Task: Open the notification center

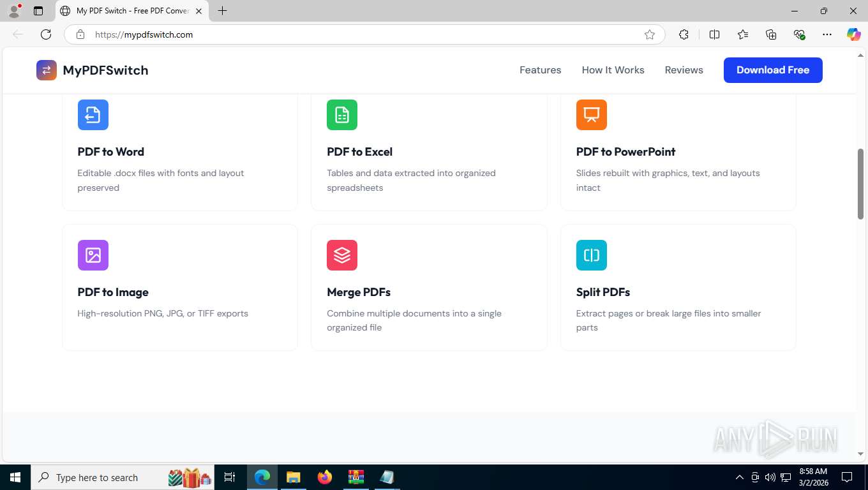Action: tap(847, 477)
